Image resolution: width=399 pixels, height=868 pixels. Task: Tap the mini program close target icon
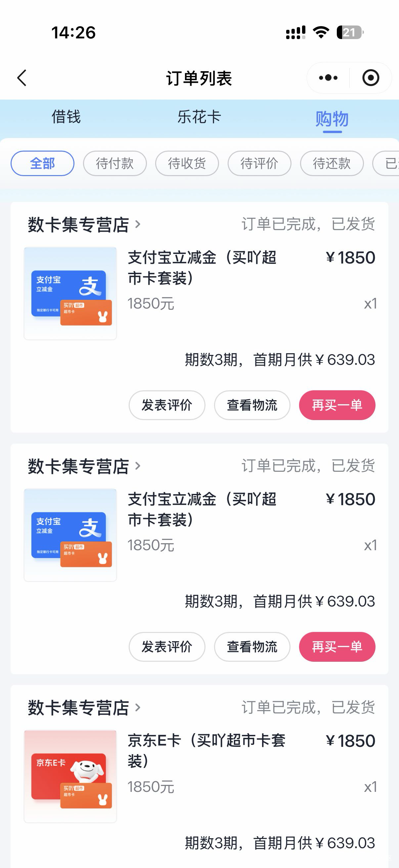click(x=371, y=78)
